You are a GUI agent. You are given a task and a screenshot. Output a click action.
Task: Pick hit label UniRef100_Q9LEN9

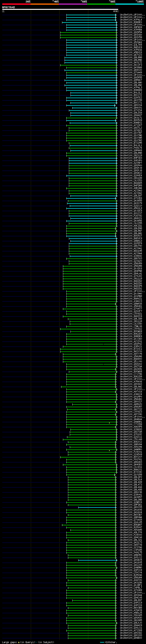click(x=131, y=228)
